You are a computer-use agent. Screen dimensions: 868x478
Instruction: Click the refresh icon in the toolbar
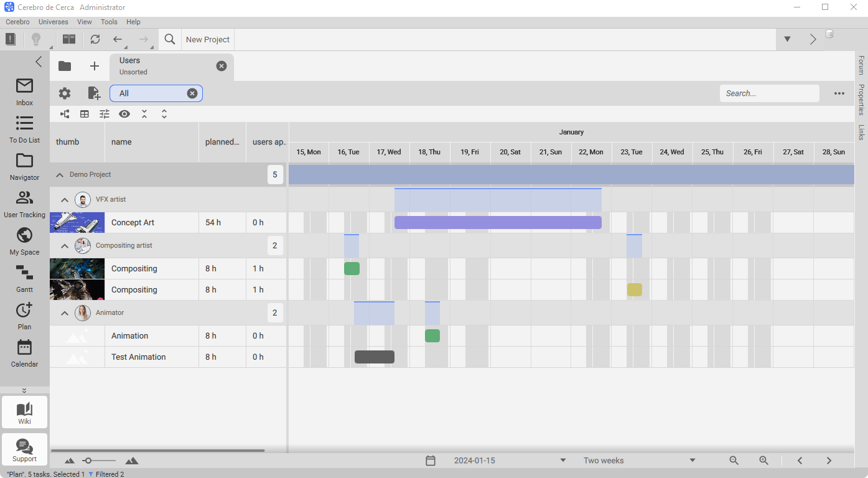pyautogui.click(x=95, y=39)
